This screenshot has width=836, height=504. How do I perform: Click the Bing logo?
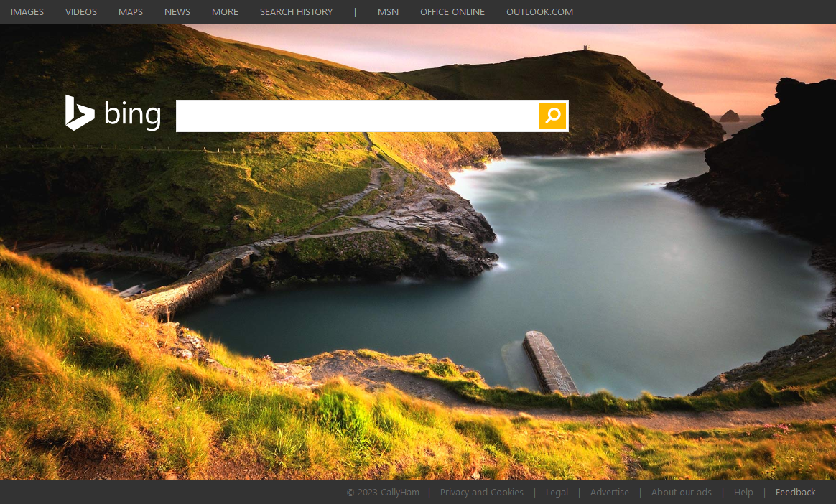(x=113, y=113)
